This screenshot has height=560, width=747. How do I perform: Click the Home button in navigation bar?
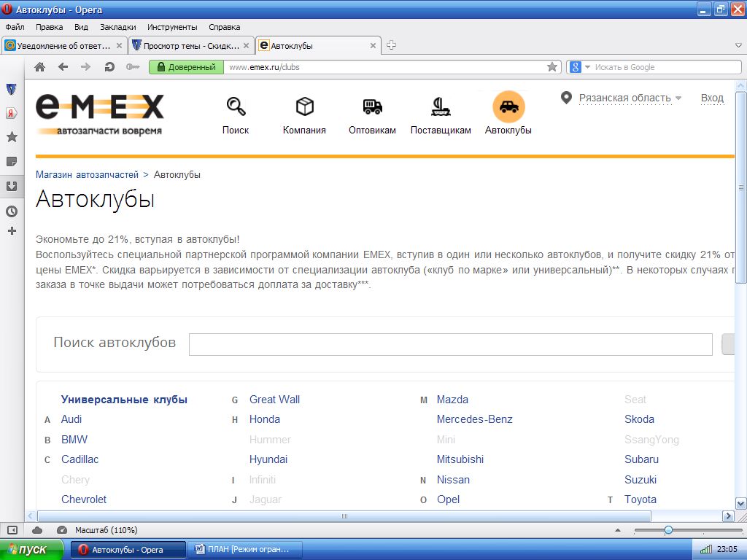point(39,67)
